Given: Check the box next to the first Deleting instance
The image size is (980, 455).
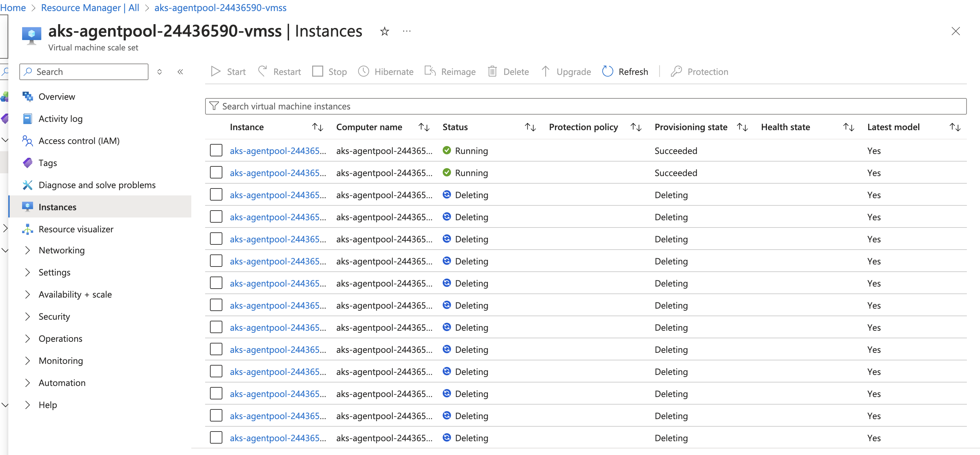Looking at the screenshot, I should pyautogui.click(x=216, y=194).
